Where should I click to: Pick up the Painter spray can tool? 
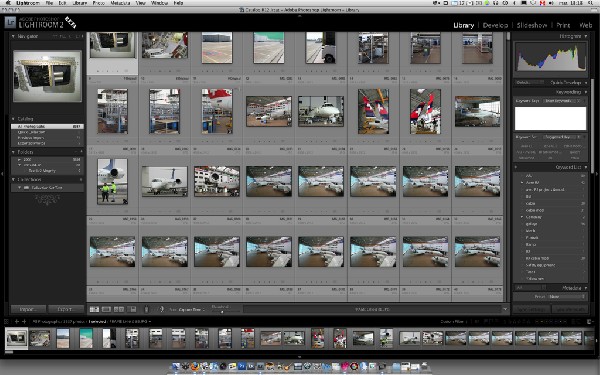click(146, 309)
